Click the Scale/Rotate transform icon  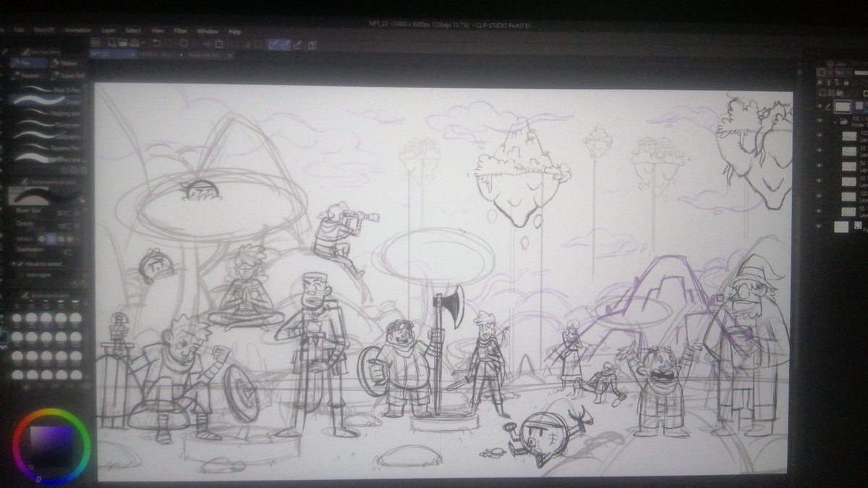pos(219,43)
